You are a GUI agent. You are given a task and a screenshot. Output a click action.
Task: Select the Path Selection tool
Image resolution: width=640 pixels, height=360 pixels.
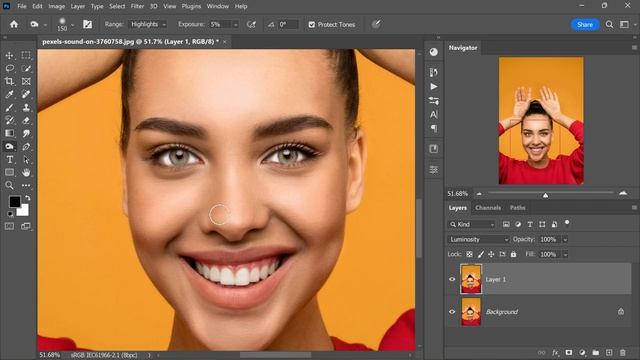(x=26, y=159)
